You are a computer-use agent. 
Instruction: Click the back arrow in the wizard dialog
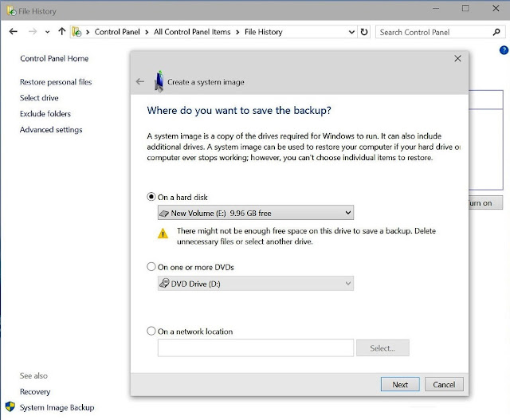(140, 81)
